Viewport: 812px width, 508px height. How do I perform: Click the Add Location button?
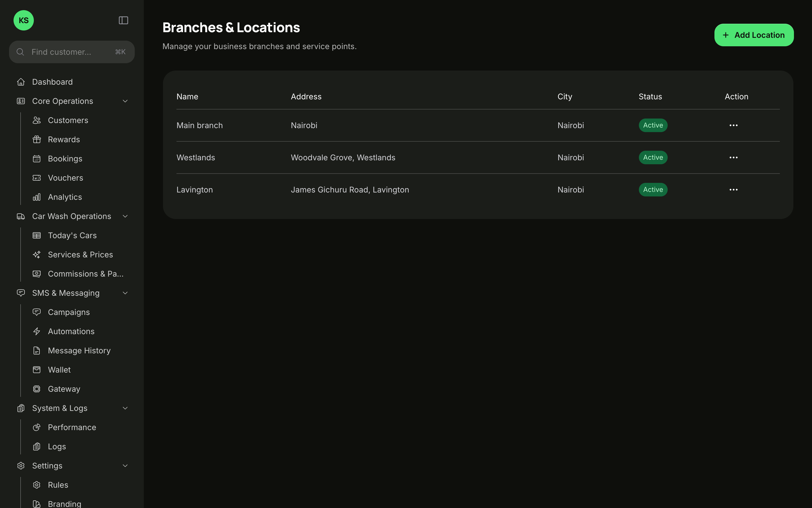754,35
